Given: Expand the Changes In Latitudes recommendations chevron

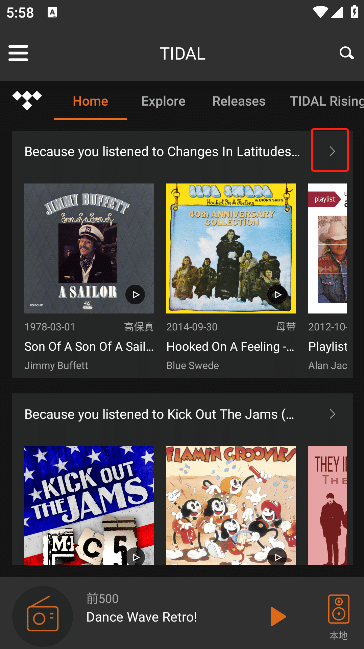Looking at the screenshot, I should click(x=332, y=151).
